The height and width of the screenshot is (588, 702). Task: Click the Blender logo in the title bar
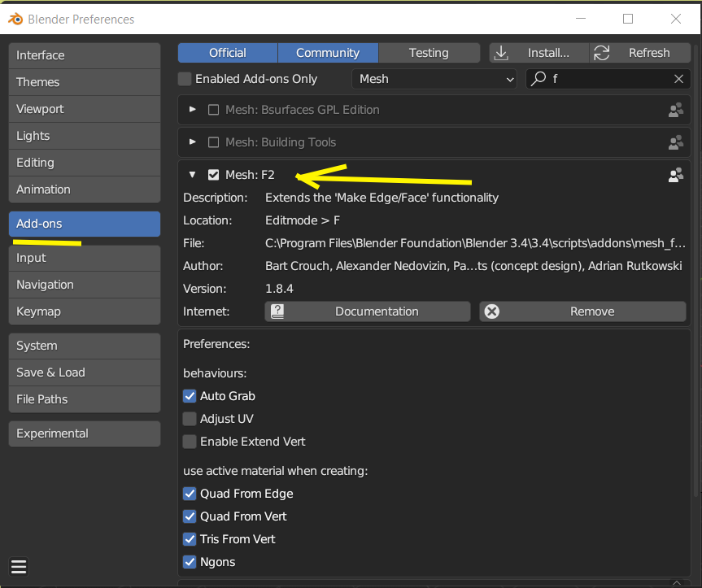click(15, 19)
